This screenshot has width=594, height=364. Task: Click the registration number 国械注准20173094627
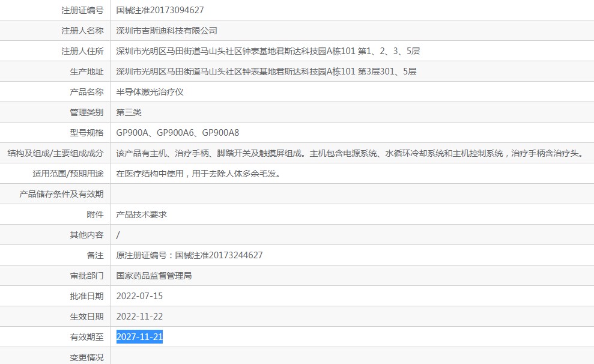click(x=160, y=10)
